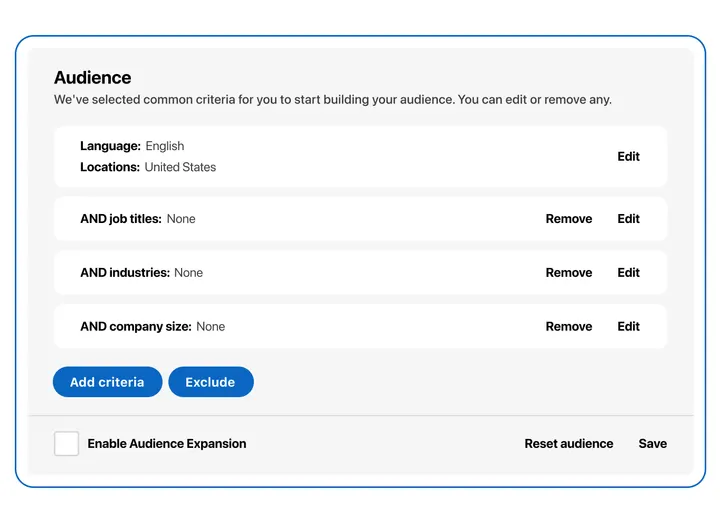Click the Add criteria button
720x523 pixels.
pyautogui.click(x=107, y=382)
